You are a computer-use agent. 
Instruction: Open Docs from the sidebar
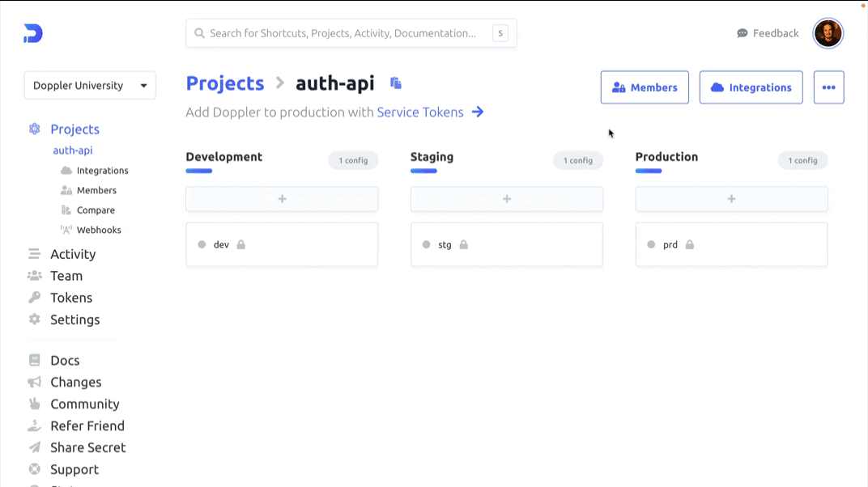pyautogui.click(x=63, y=359)
